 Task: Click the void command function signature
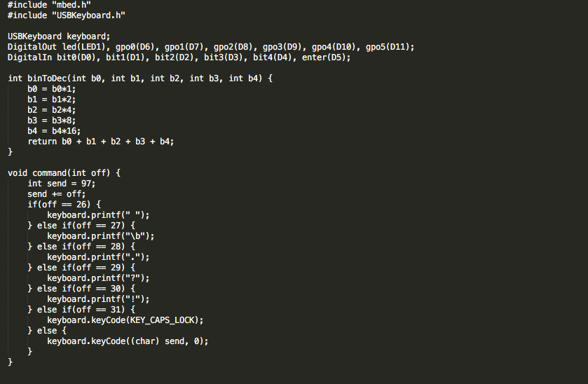pos(64,173)
